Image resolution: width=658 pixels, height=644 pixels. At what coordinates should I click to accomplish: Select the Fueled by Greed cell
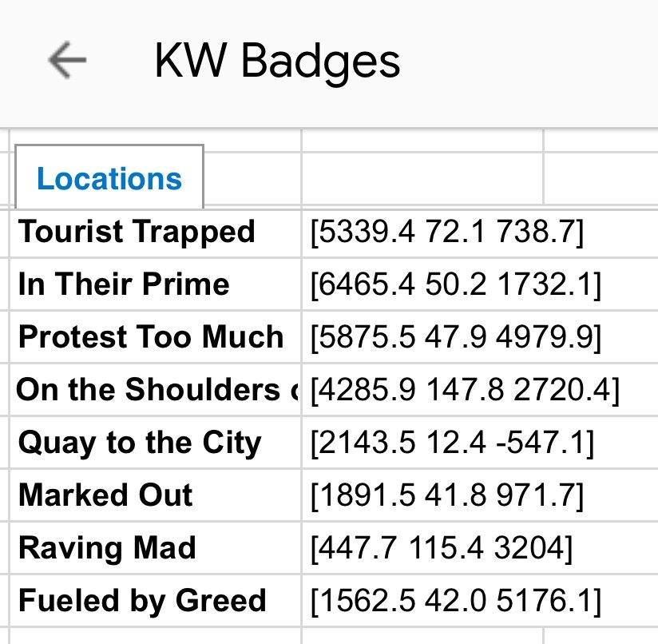click(x=155, y=601)
